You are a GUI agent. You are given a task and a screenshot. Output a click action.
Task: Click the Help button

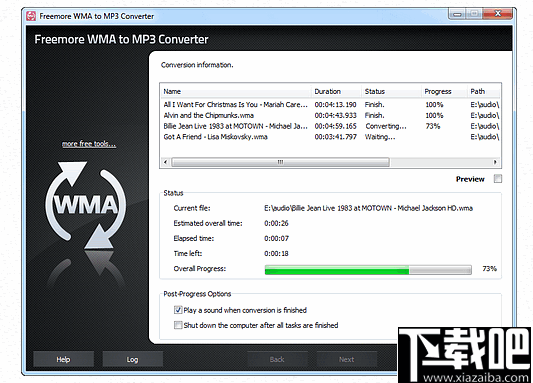tap(63, 359)
